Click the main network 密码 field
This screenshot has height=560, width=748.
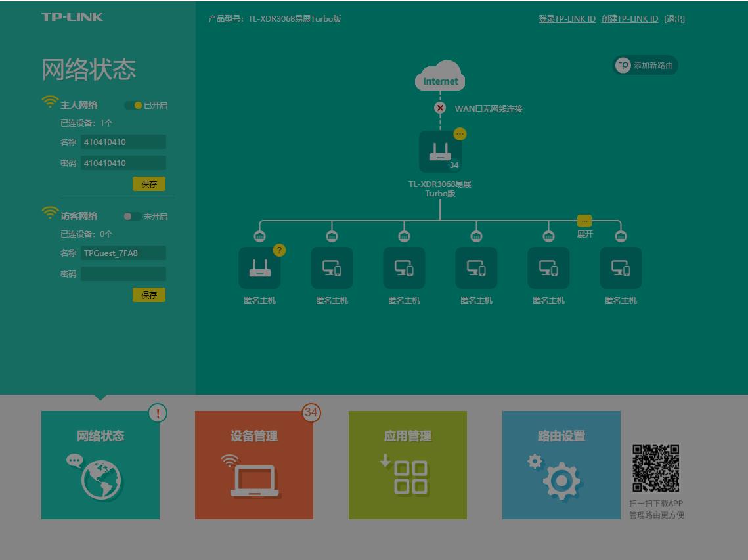tap(123, 163)
